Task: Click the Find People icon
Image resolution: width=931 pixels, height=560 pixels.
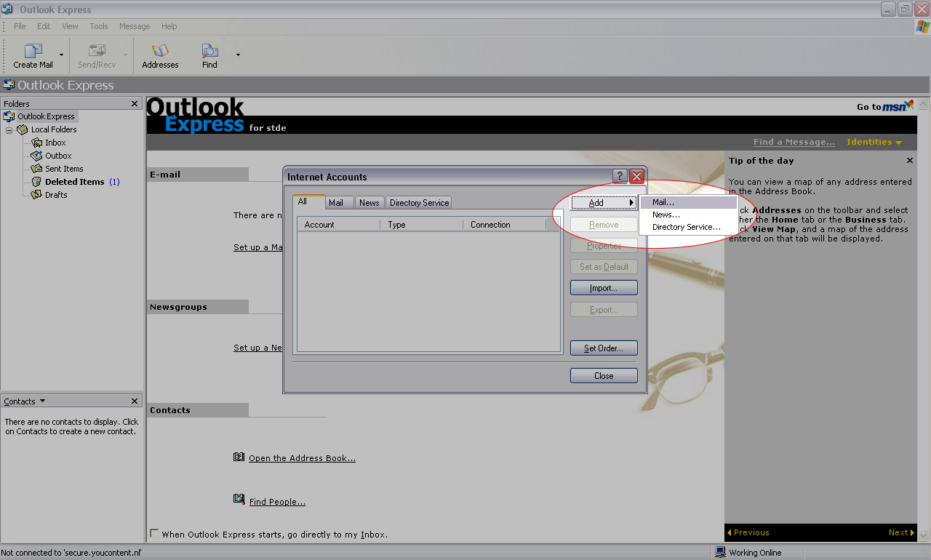Action: 239,500
